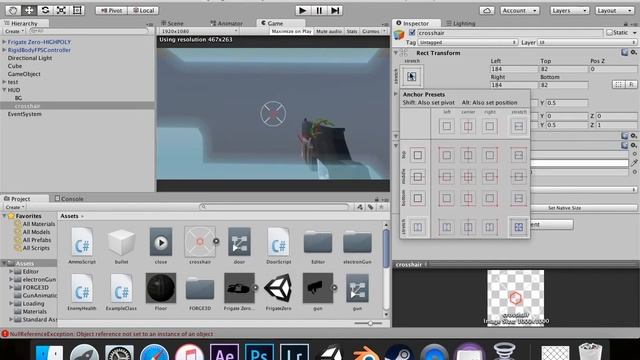640x360 pixels.
Task: Open the Layer dropdown in Inspector
Action: (587, 42)
